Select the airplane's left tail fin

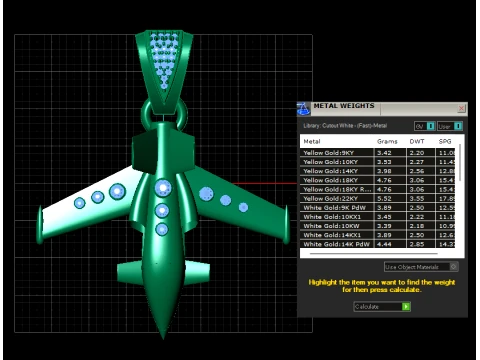(x=130, y=272)
